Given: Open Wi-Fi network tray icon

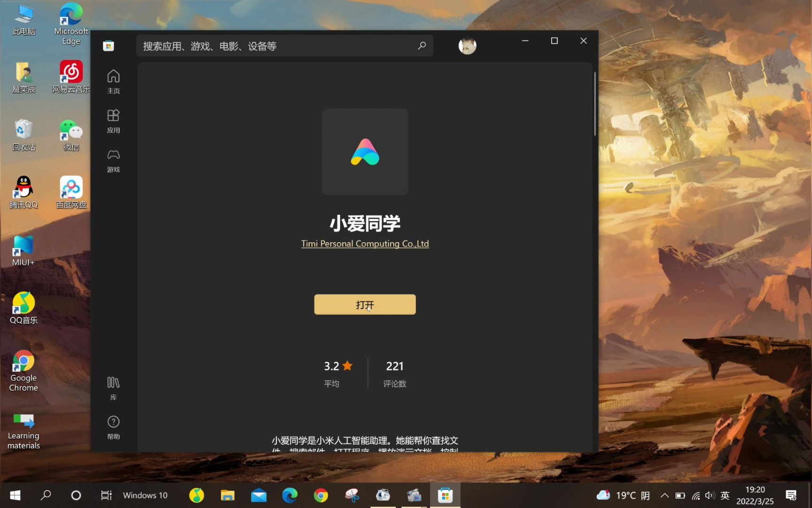Looking at the screenshot, I should coord(696,495).
